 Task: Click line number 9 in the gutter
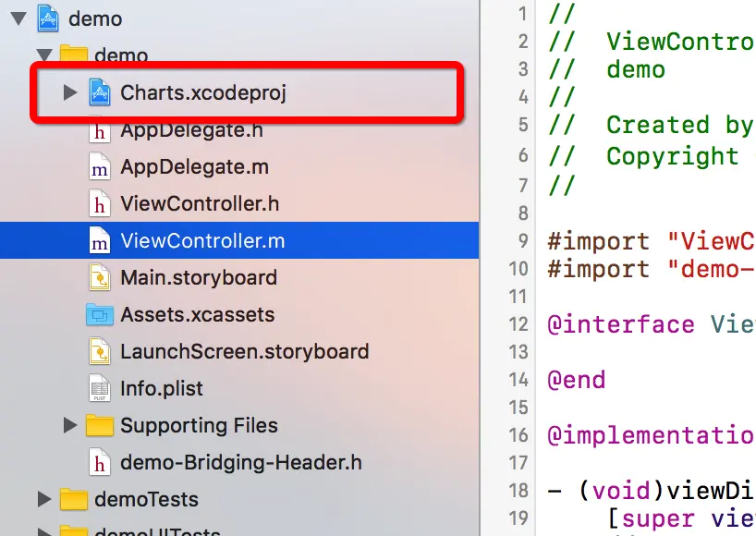(523, 240)
